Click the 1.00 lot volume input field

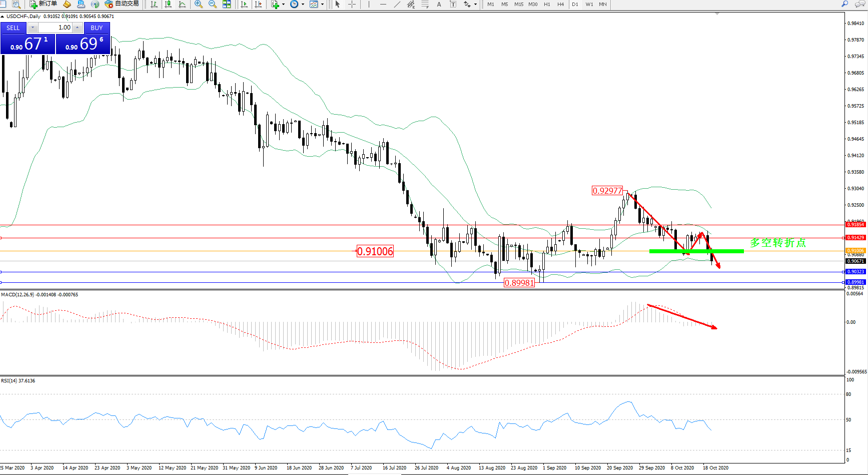[x=56, y=28]
